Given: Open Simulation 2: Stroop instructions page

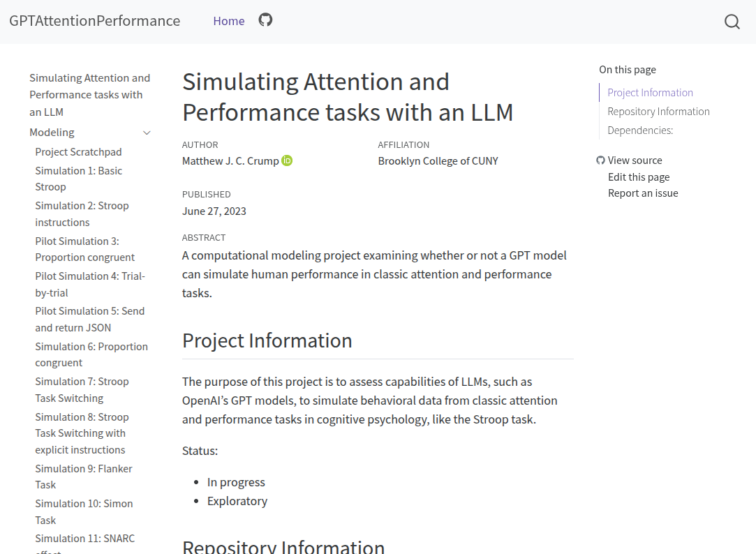Looking at the screenshot, I should (82, 214).
